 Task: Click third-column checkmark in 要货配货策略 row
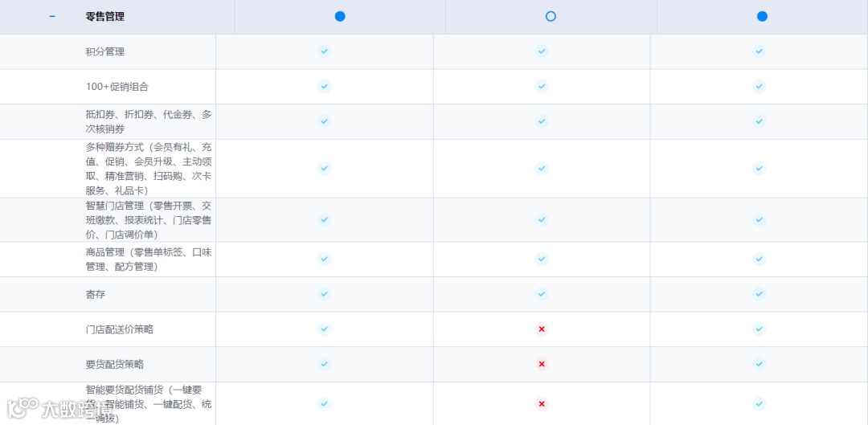coord(759,364)
